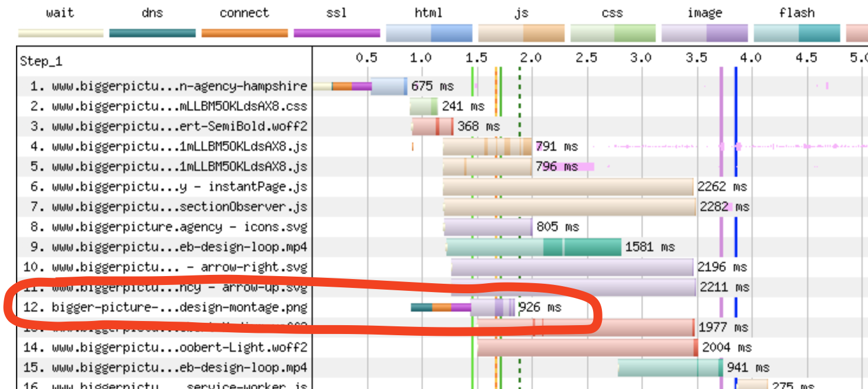Click the teal waterfall bar of request 9
Viewport: 868px width, 389px height.
click(x=534, y=247)
